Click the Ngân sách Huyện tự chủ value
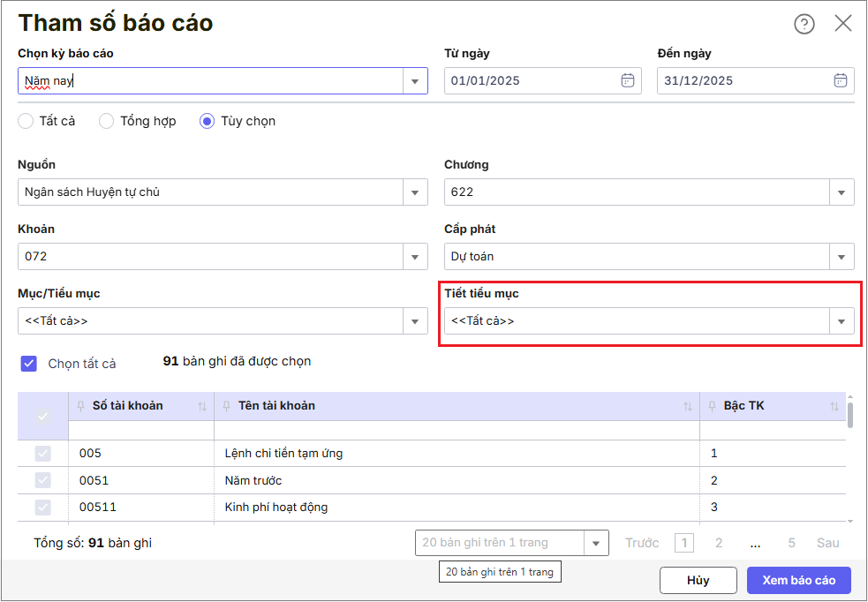 point(93,192)
